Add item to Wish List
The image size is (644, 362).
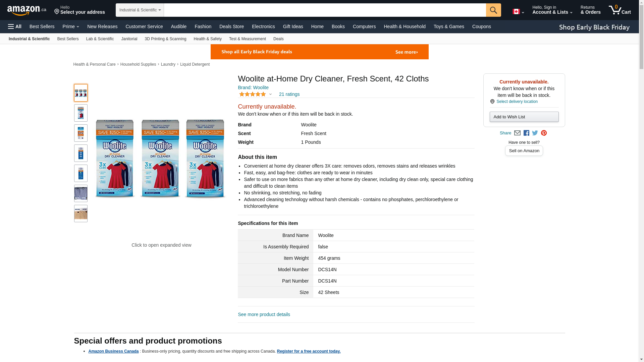point(524,117)
